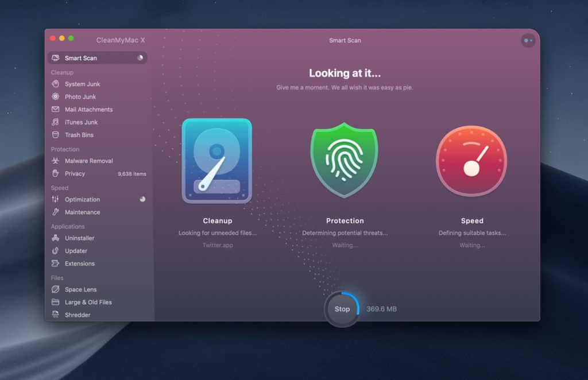
Task: Click 'Looking for unneeded files...' text
Action: (218, 232)
